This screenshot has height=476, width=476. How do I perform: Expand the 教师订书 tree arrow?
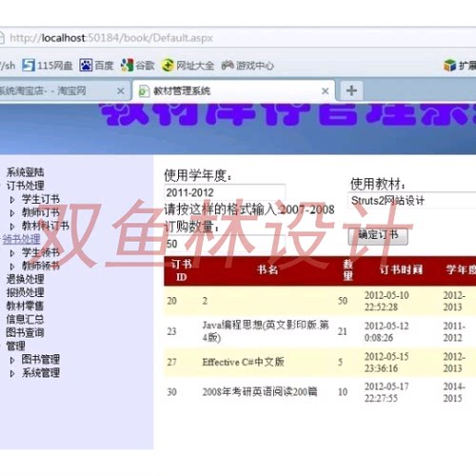12,213
